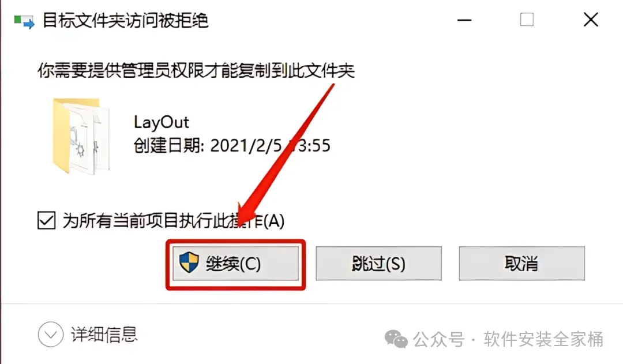Click the UAC shield icon on 继续
The width and height of the screenshot is (623, 364).
189,262
